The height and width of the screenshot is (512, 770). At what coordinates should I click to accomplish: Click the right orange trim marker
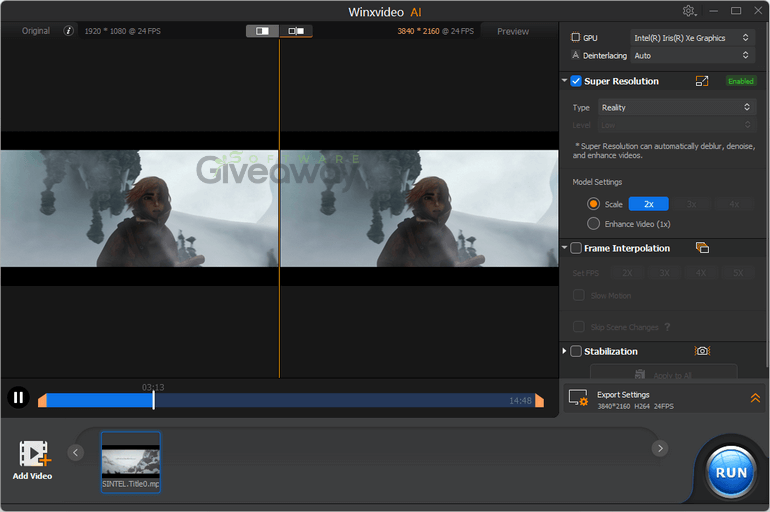pos(539,400)
